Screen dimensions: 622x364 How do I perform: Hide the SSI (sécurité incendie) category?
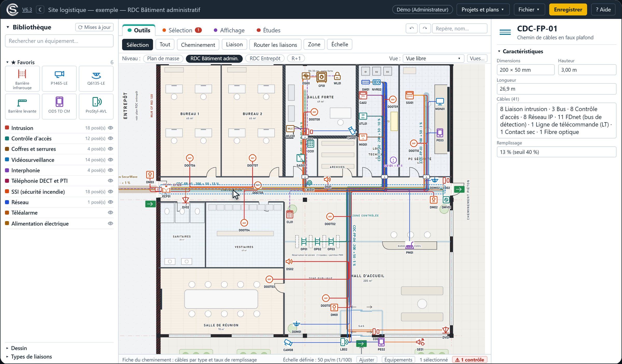coord(110,192)
